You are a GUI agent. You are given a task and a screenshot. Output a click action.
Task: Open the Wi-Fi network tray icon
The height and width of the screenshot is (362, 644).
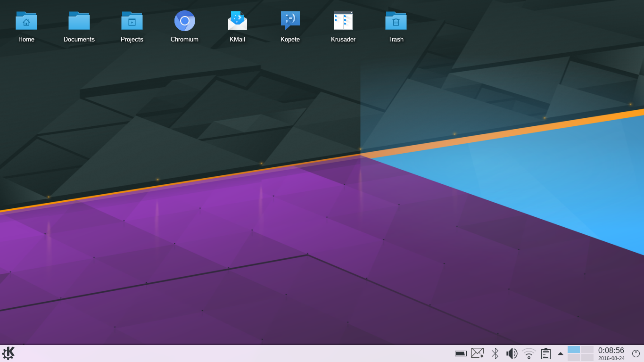tap(529, 354)
